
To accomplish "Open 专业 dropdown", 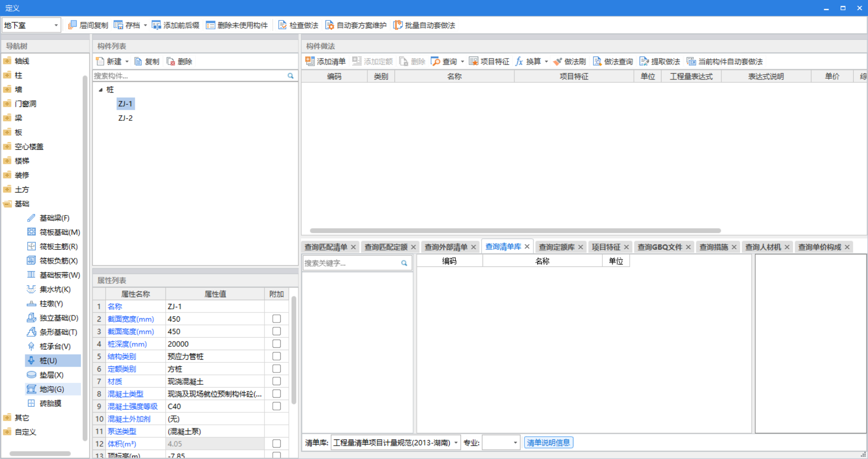I will [x=515, y=443].
